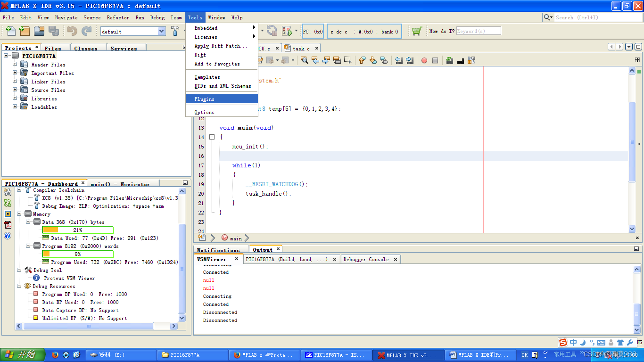Click the Next Bookmark icon
644x362 pixels.
[373, 60]
